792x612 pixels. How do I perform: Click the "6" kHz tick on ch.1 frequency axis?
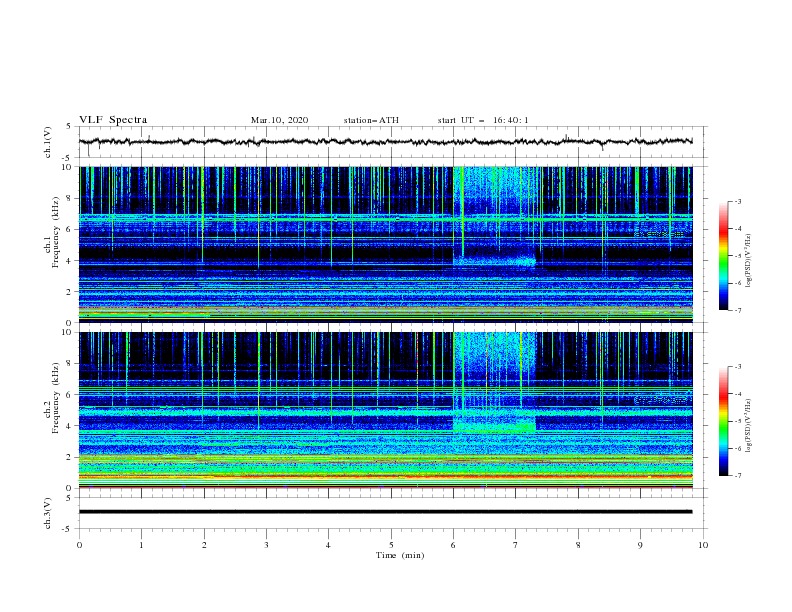pos(69,230)
